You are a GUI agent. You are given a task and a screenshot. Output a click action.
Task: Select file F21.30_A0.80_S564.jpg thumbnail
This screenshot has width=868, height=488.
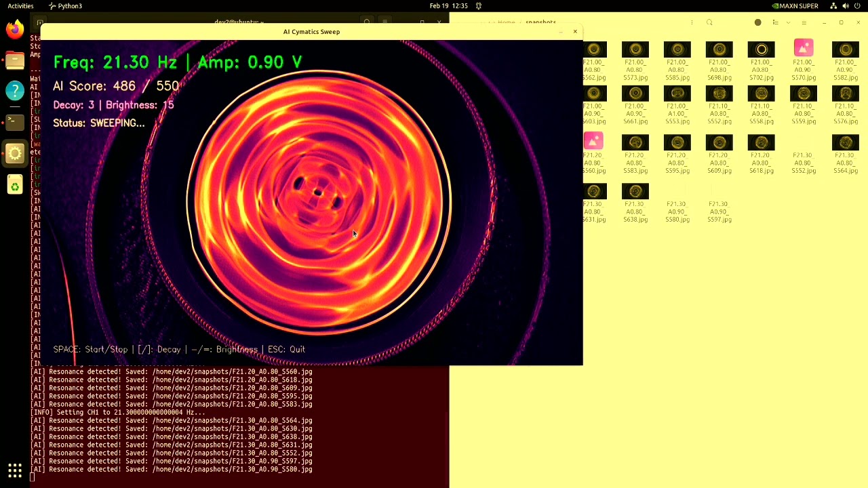pyautogui.click(x=845, y=142)
